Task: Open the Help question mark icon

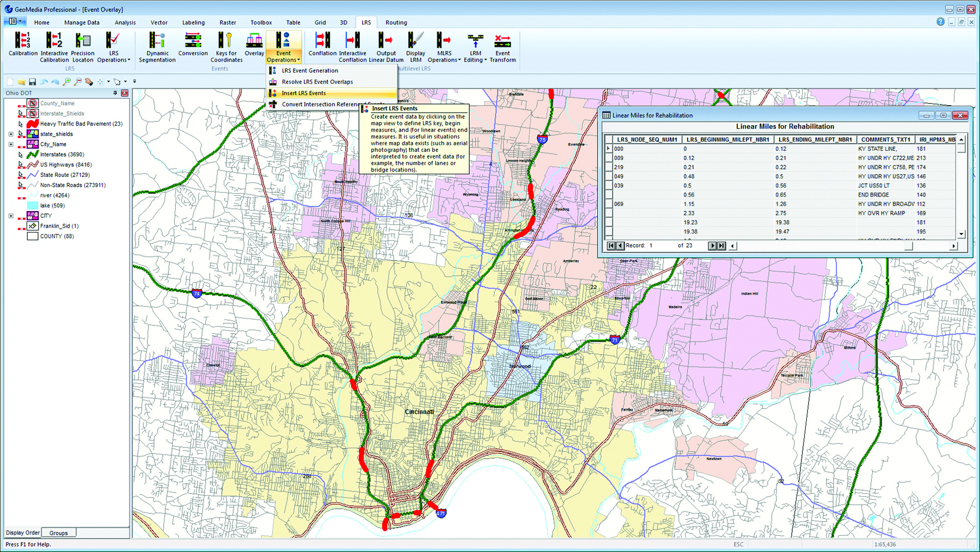Action: (x=940, y=22)
